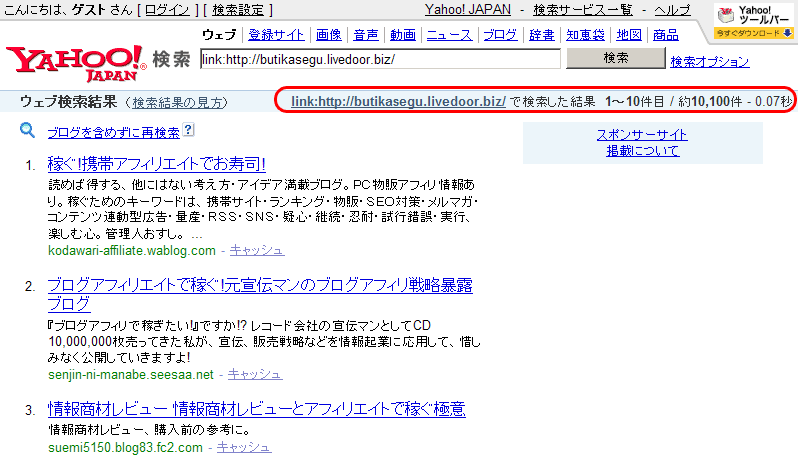Click the Yahoo! JAPAN logo
The height and width of the screenshot is (463, 798).
[x=75, y=63]
